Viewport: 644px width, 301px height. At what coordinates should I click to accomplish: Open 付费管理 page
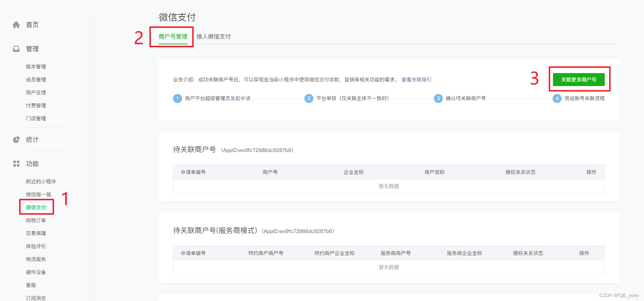click(x=36, y=105)
